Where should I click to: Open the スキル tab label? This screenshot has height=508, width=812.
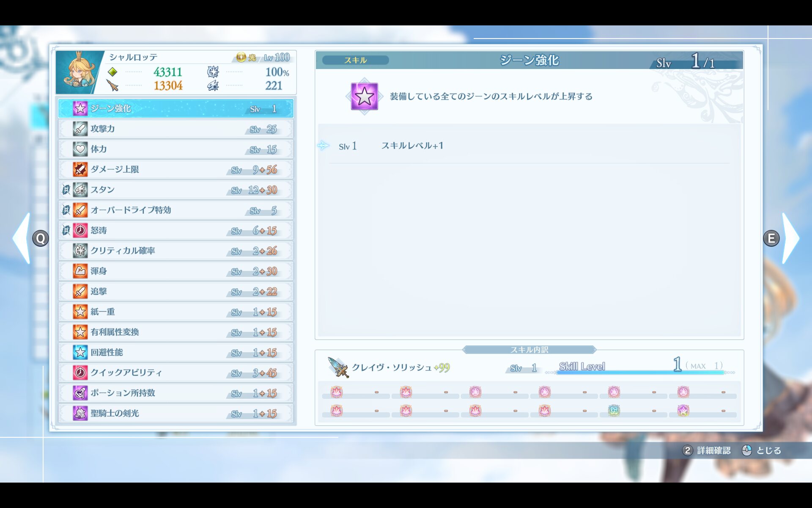[355, 60]
